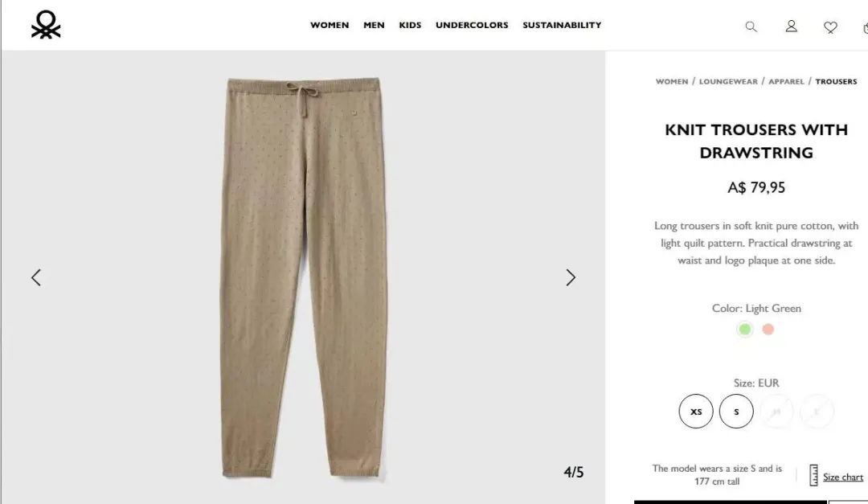The height and width of the screenshot is (504, 868).
Task: Show next product image arrow
Action: pos(571,277)
